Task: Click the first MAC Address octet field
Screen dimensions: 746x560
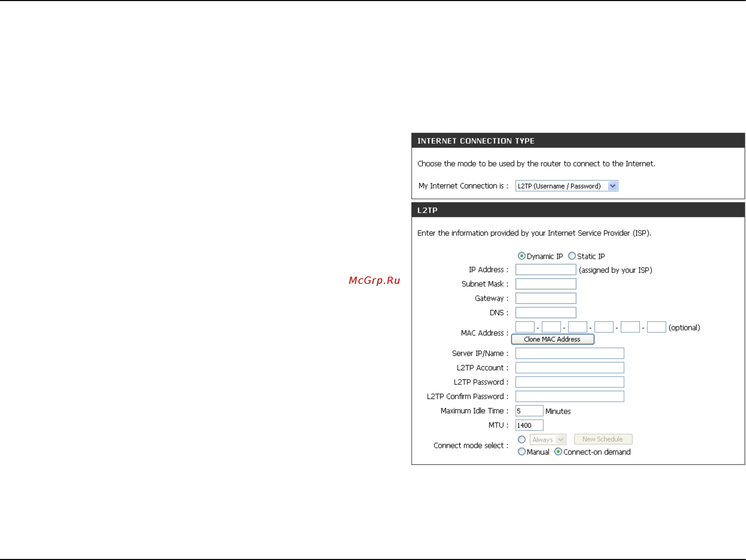Action: coord(525,327)
